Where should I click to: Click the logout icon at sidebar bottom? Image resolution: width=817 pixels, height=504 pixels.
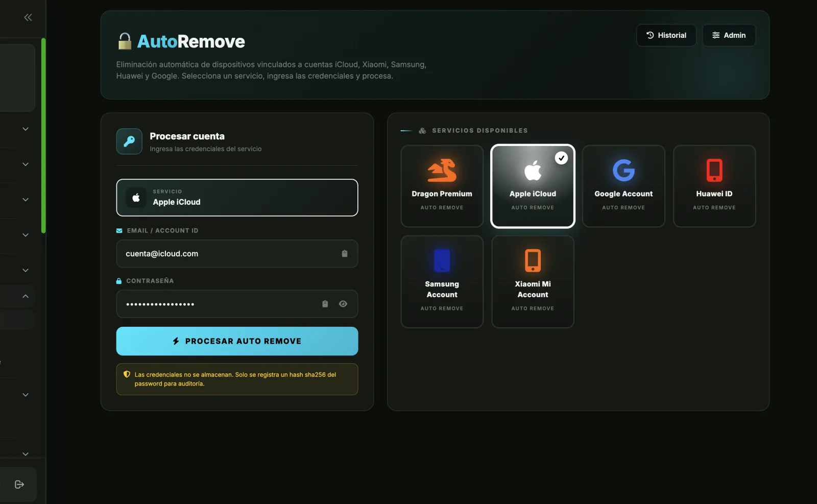tap(19, 485)
